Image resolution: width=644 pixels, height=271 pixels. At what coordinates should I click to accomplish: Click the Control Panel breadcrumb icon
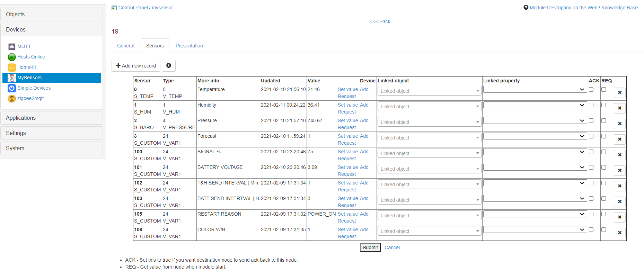click(114, 8)
